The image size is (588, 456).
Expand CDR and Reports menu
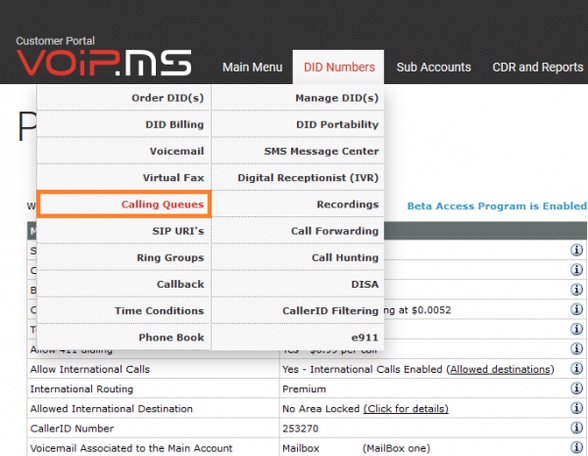[x=538, y=67]
